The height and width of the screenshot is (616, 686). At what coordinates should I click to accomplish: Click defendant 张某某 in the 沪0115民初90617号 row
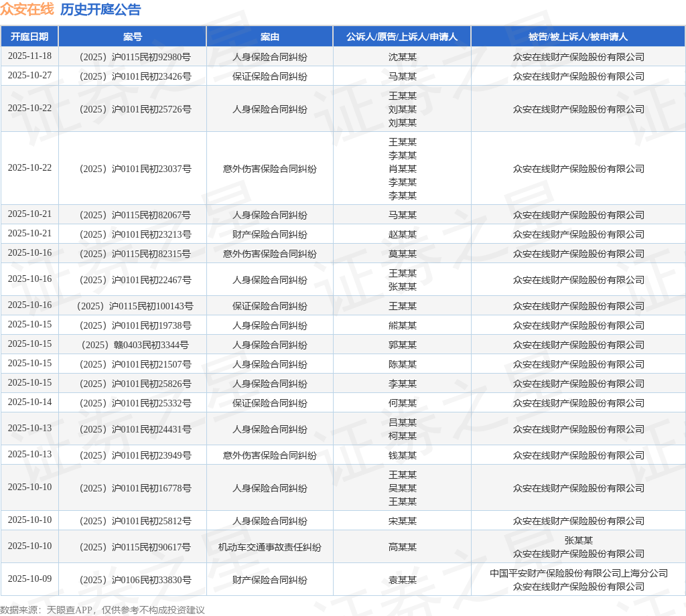coord(578,540)
